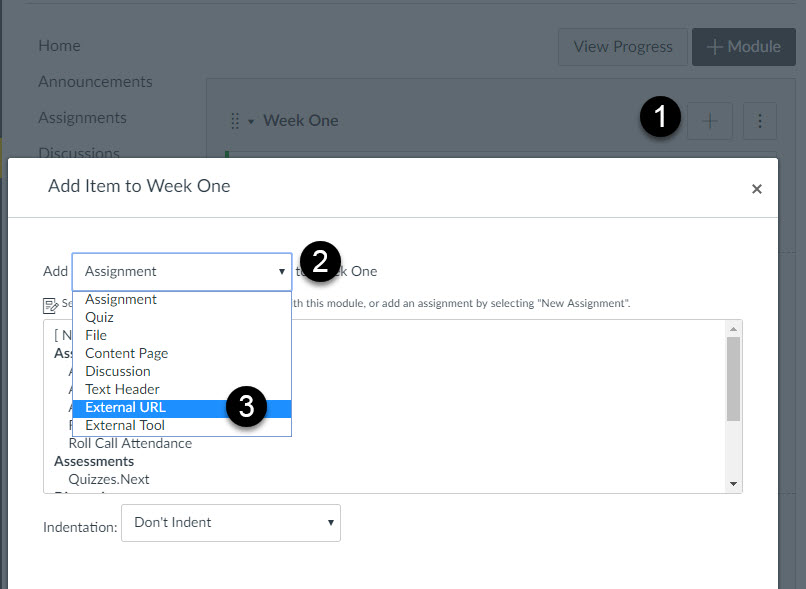
Task: Select External URL from the type list
Action: [125, 407]
